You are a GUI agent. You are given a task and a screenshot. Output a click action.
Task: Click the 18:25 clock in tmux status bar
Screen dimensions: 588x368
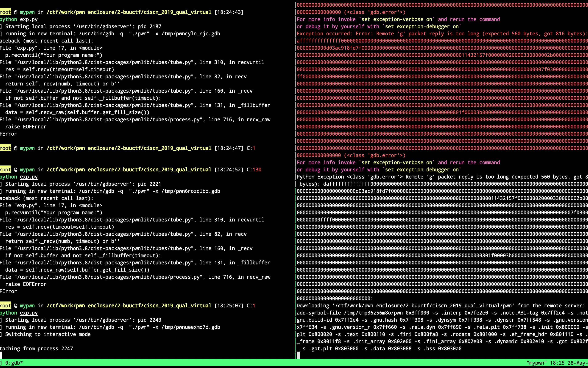(557, 363)
